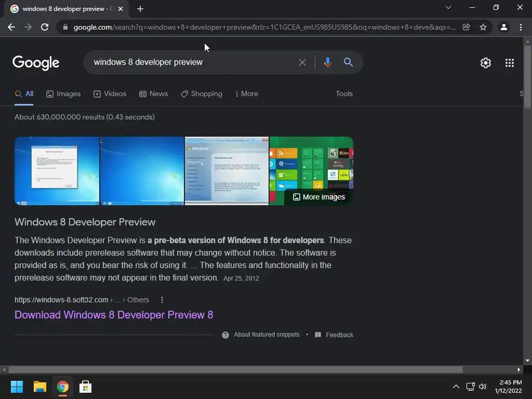Bookmark this page with the star icon
The height and width of the screenshot is (399, 532).
[x=483, y=27]
